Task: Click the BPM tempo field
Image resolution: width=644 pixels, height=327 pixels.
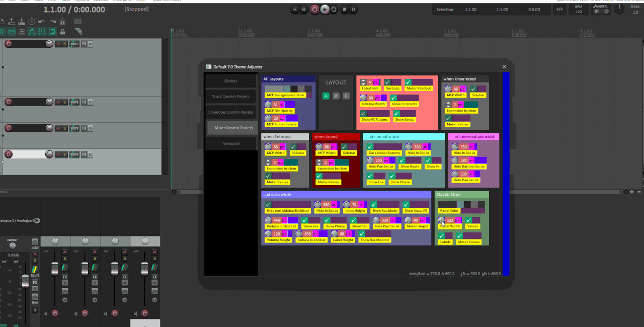Action: [579, 10]
